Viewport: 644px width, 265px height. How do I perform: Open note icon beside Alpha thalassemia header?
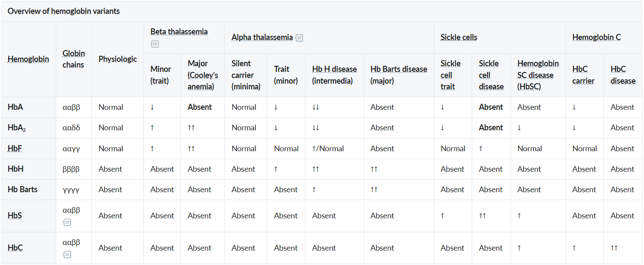pos(299,38)
